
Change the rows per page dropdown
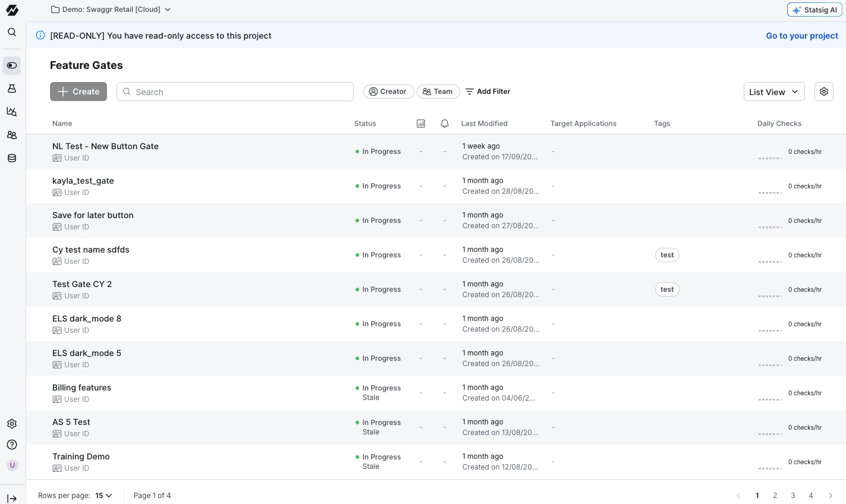104,496
